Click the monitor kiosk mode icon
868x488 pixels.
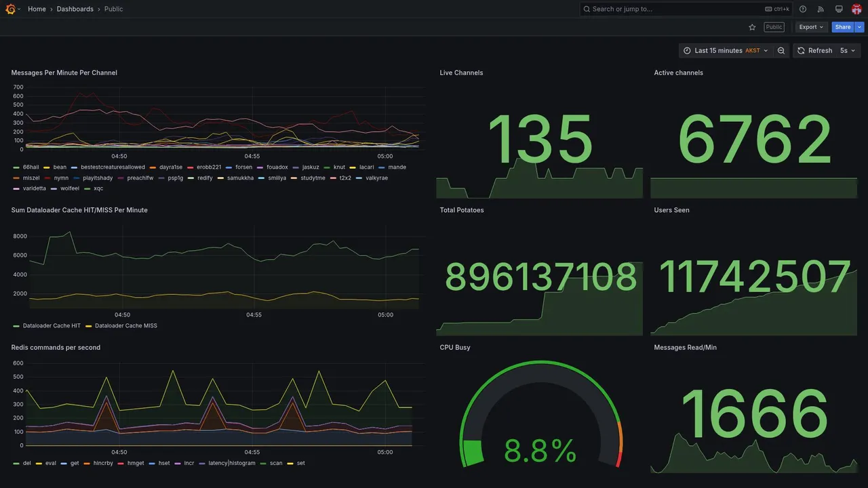tap(839, 9)
